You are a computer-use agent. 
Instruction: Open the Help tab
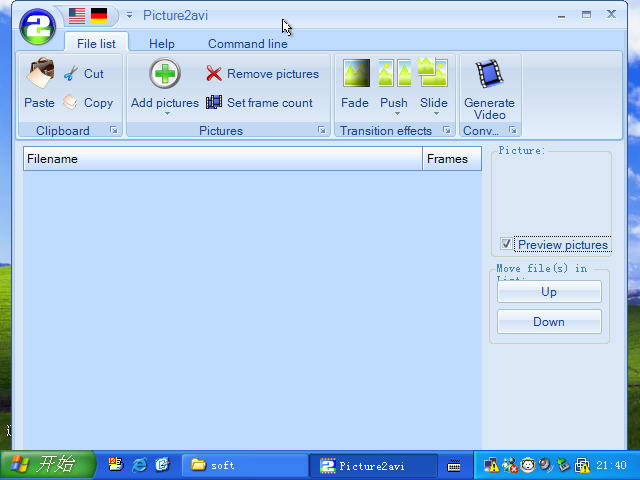coord(162,43)
